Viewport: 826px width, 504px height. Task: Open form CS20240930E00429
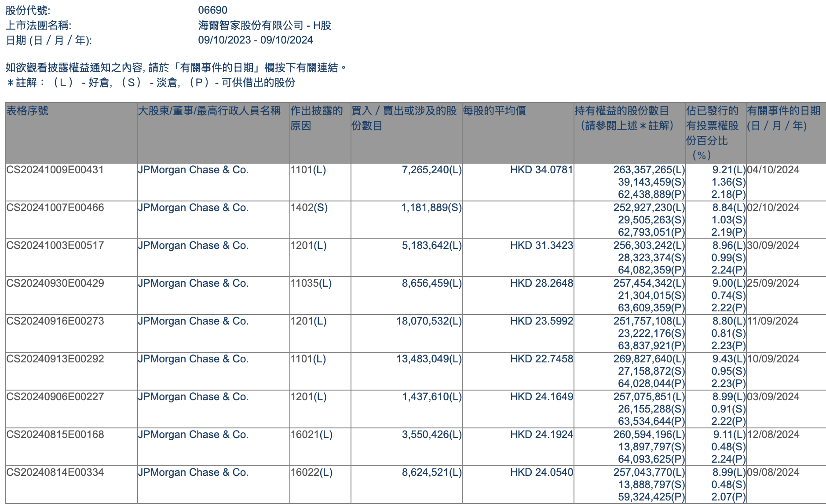click(x=55, y=283)
